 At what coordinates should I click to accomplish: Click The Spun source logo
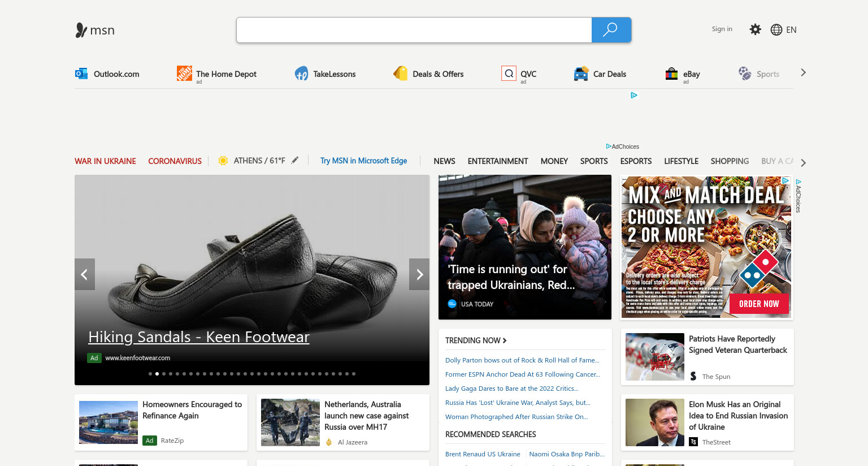[693, 376]
